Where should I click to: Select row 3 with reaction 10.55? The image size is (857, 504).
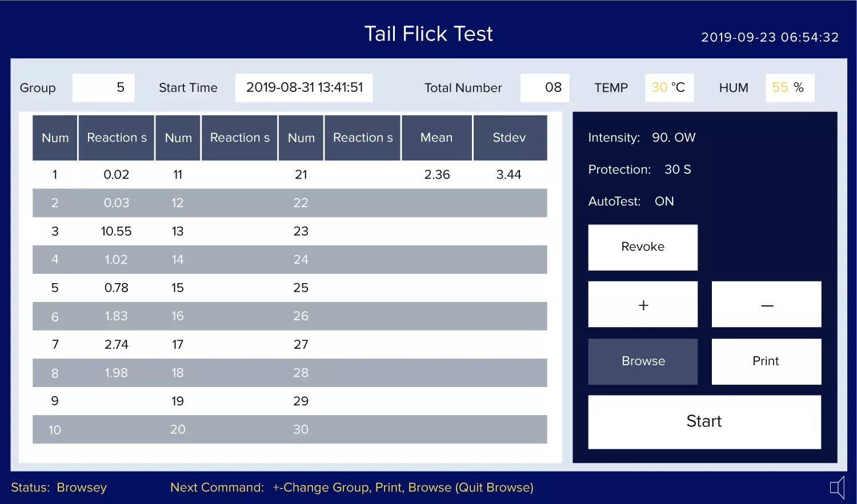[x=290, y=231]
